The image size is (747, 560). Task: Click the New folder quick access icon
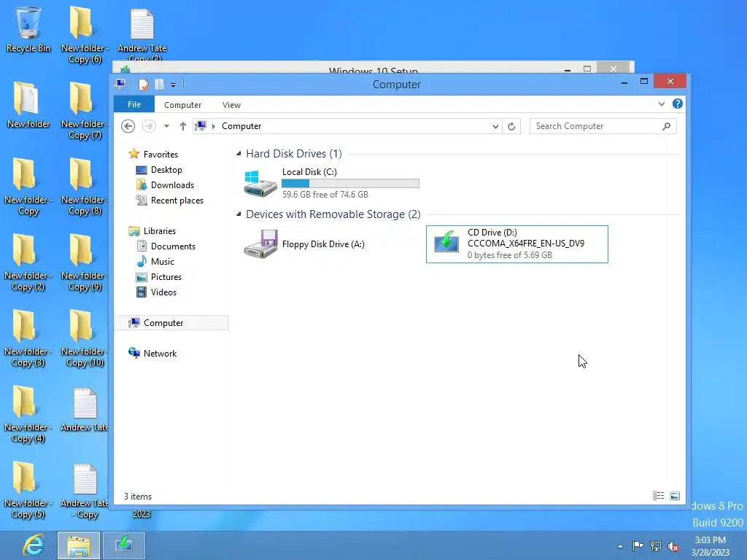(159, 85)
